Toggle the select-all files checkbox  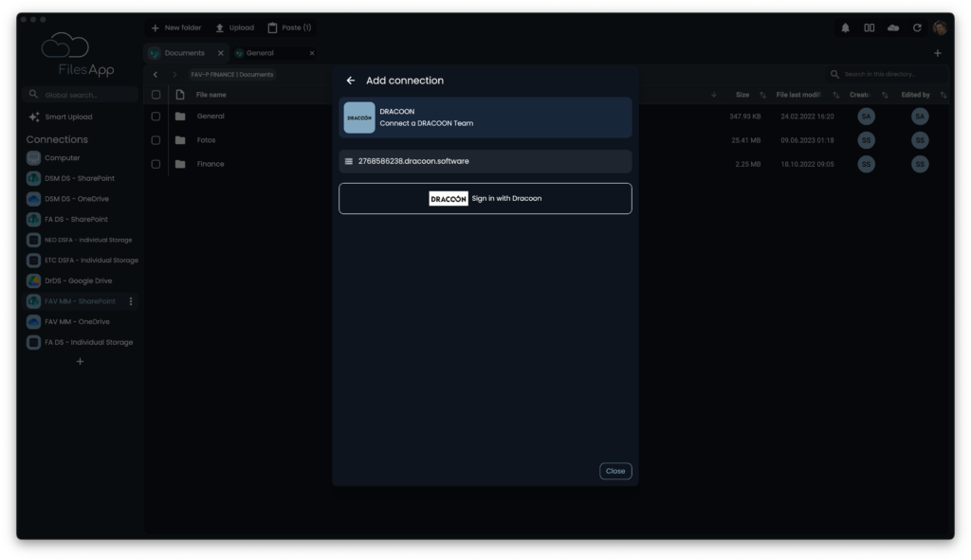(156, 95)
